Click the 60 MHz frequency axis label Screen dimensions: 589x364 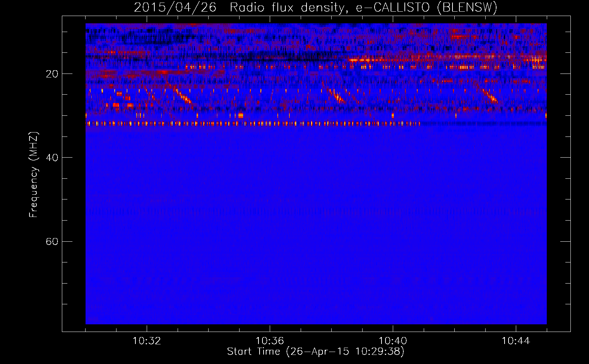pyautogui.click(x=52, y=242)
